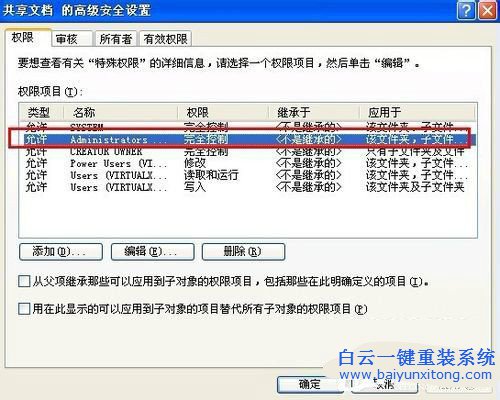The image size is (500, 400).
Task: Select the Administrators permission entry
Action: pos(248,139)
